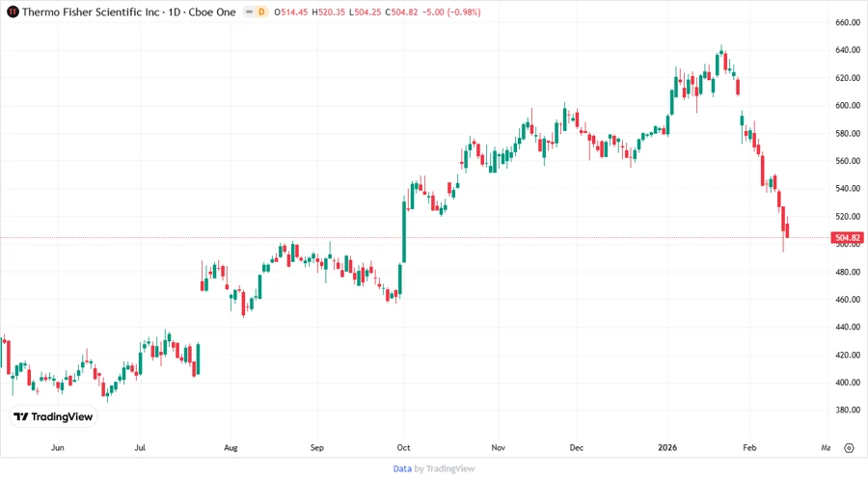Click the 600.00 price axis label
Viewport: 868px width, 480px height.
[848, 105]
